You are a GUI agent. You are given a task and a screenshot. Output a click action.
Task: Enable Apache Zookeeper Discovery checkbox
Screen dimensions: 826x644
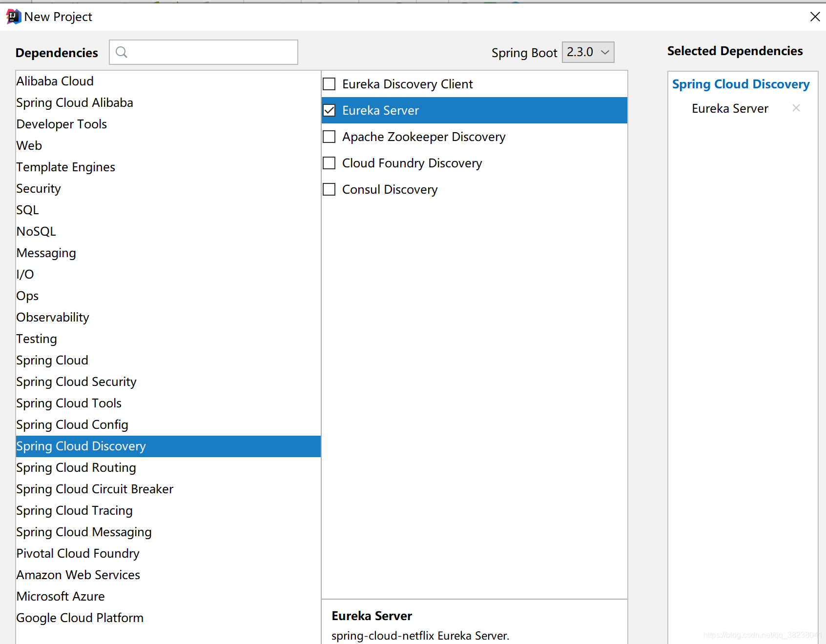330,137
